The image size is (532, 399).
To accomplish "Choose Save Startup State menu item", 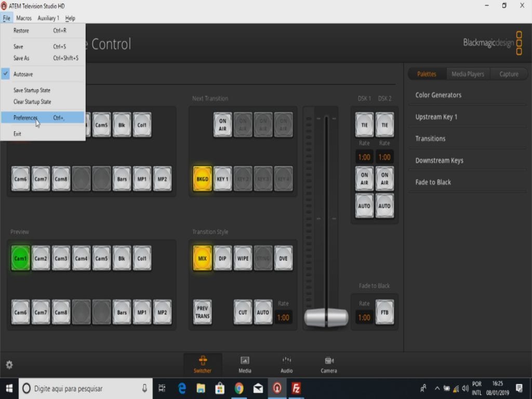I will [43, 90].
